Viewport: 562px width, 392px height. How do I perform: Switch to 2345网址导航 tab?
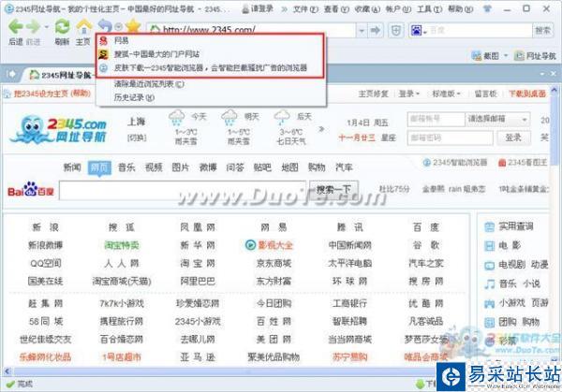(60, 75)
